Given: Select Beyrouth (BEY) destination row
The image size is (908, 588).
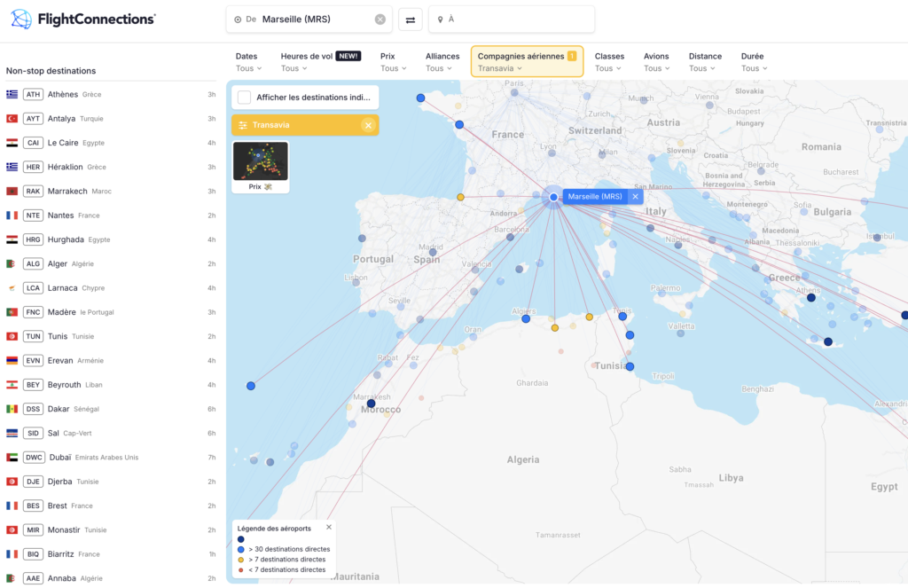Looking at the screenshot, I should click(x=111, y=385).
